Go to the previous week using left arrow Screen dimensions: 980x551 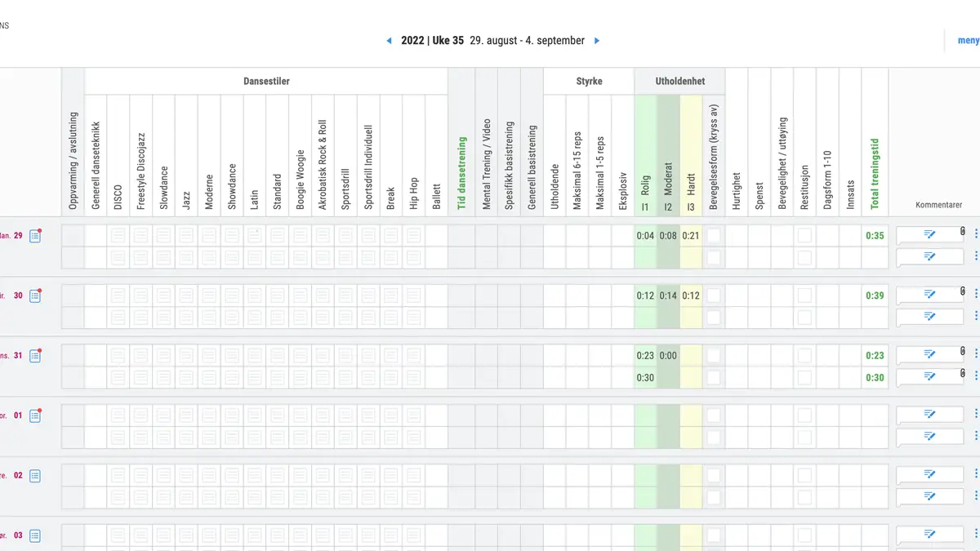389,41
